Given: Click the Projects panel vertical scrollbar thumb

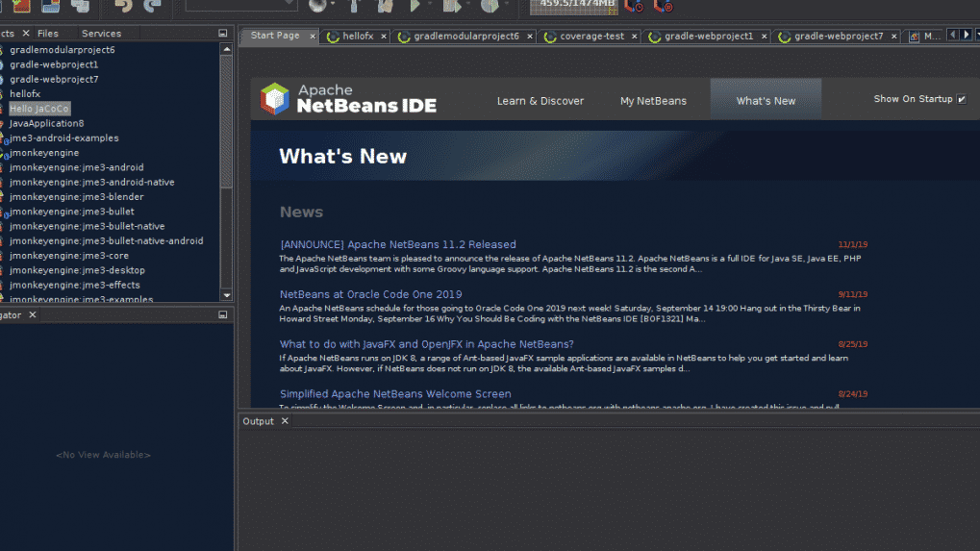Looking at the screenshot, I should [226, 122].
